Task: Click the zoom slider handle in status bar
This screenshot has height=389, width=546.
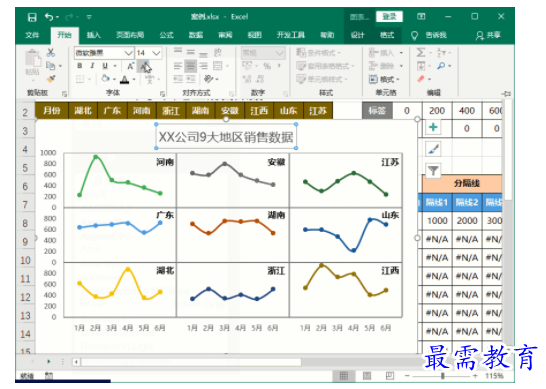Action: pyautogui.click(x=443, y=376)
